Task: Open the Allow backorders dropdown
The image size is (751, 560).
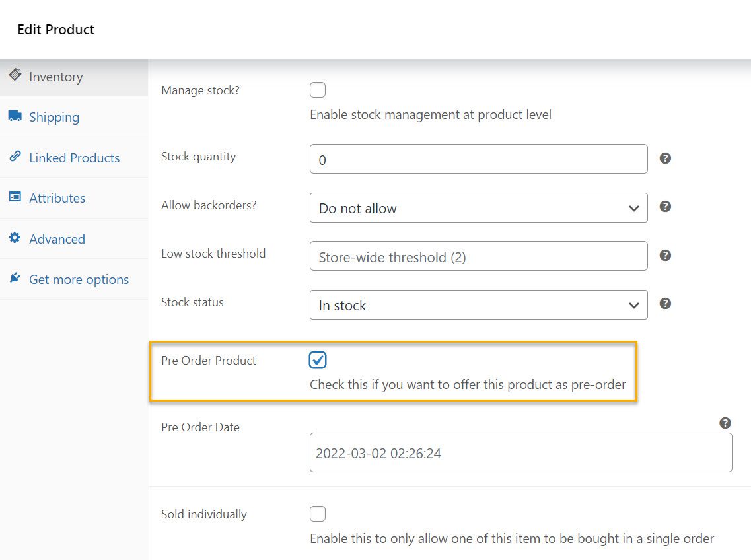Action: tap(478, 208)
